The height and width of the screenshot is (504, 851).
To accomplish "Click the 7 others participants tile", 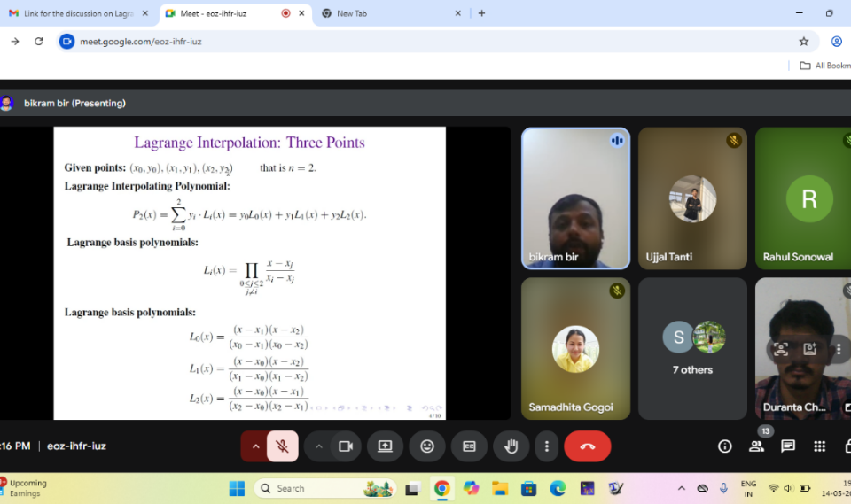I will pos(692,348).
